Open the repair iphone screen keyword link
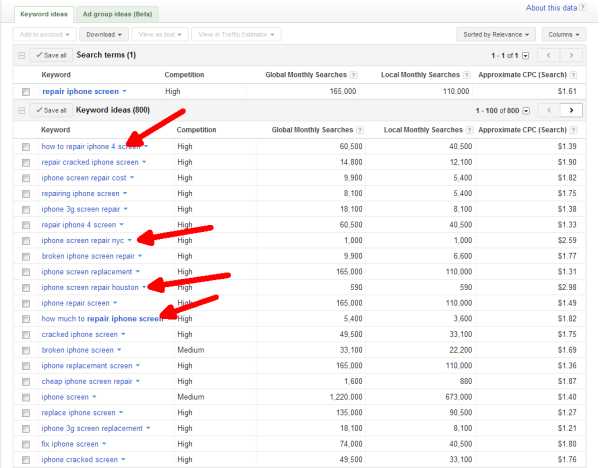This screenshot has width=600, height=468. [x=80, y=91]
